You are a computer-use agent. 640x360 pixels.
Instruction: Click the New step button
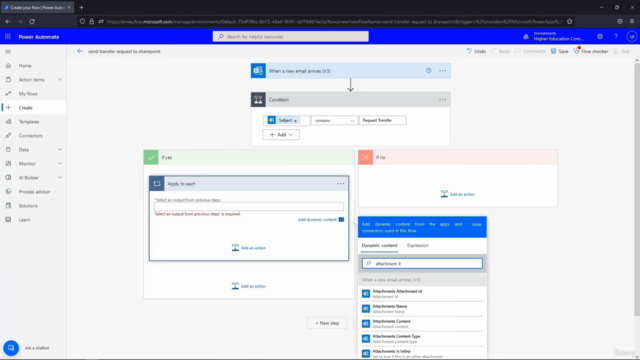327,323
